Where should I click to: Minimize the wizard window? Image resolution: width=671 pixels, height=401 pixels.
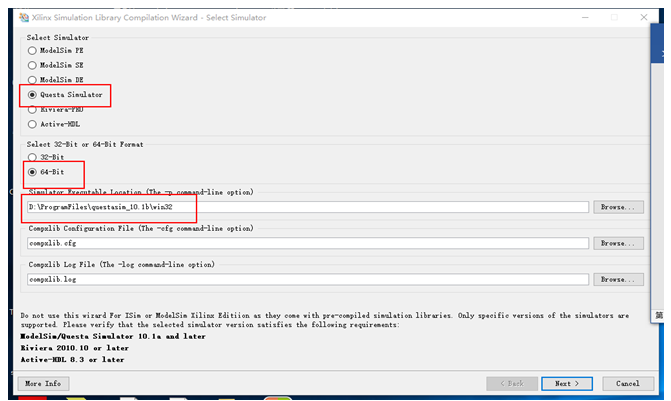585,17
